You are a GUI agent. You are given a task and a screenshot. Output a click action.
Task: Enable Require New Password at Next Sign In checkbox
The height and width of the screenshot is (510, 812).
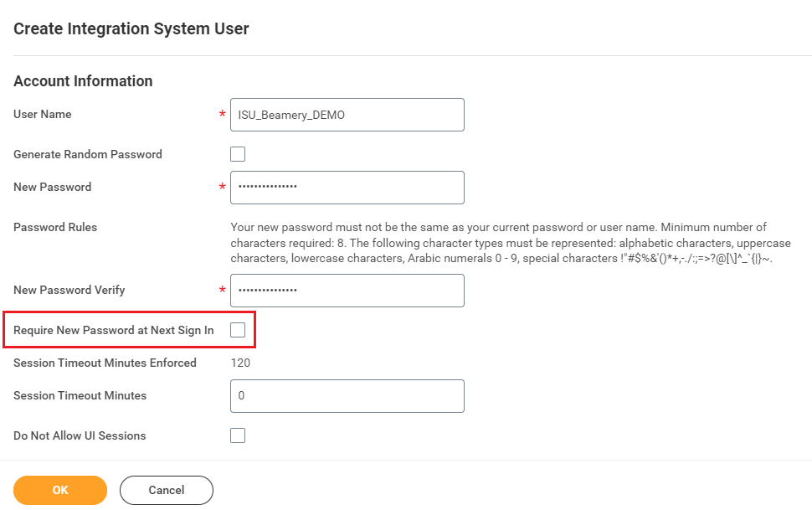238,330
